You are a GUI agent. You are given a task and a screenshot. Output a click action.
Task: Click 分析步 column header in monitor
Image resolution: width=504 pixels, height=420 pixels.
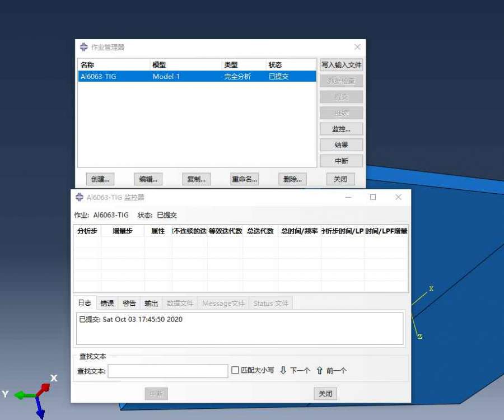coord(87,231)
